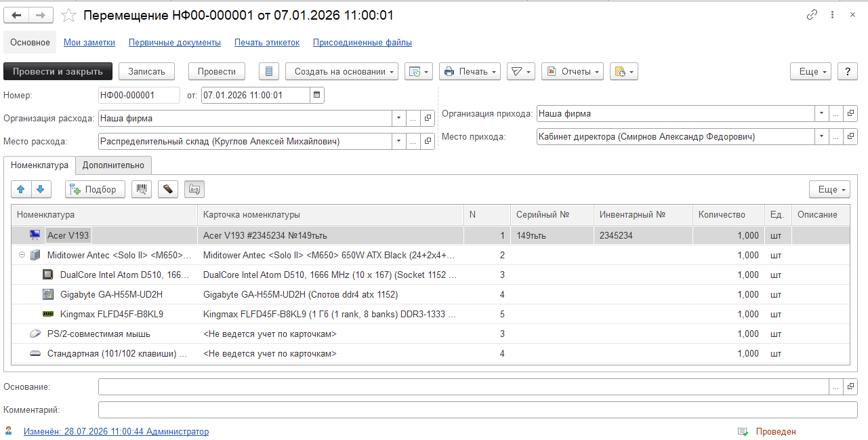This screenshot has width=868, height=440.
Task: Open the calendar-table icon dropdown before Печать
Action: (418, 71)
